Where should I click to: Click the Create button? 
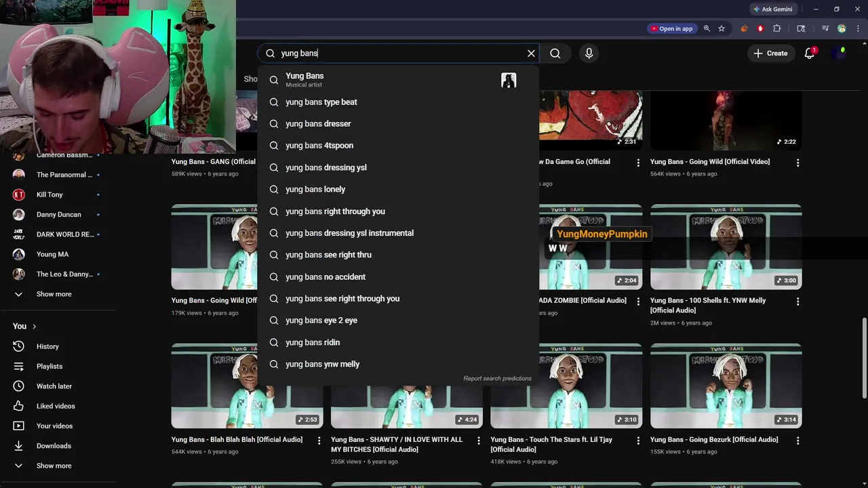click(x=770, y=54)
